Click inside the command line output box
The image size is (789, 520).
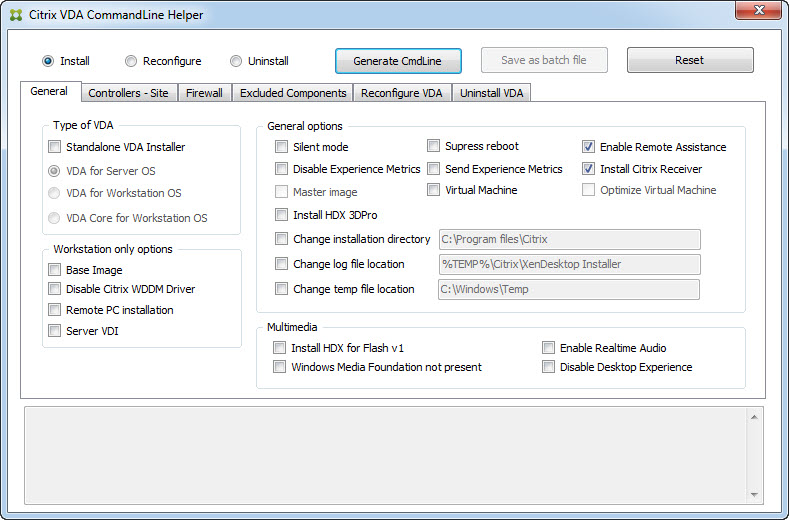point(386,456)
